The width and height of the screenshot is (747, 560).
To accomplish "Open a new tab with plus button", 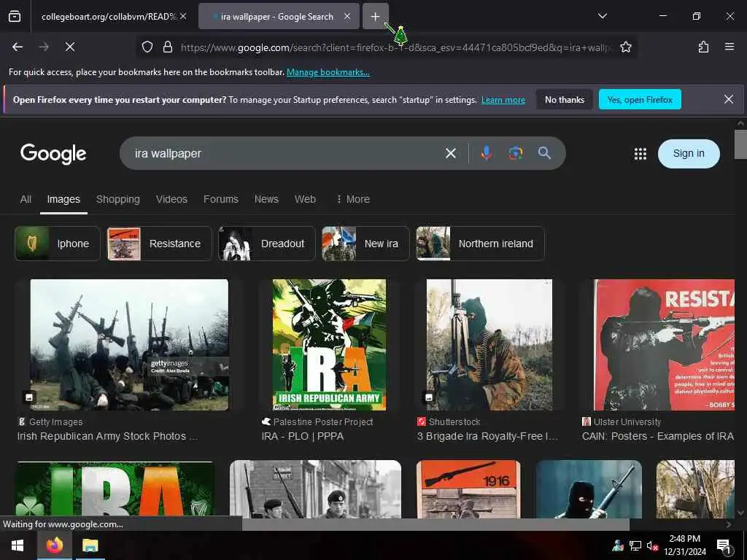I will point(375,16).
